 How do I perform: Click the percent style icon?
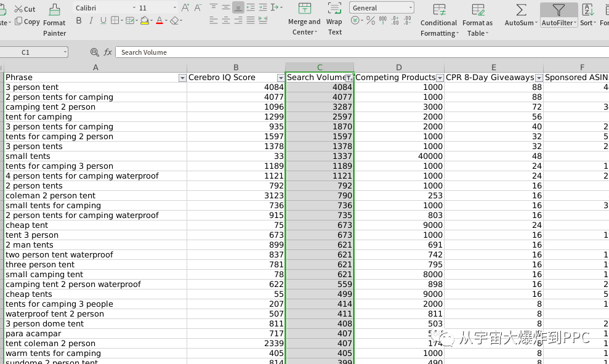tap(370, 21)
